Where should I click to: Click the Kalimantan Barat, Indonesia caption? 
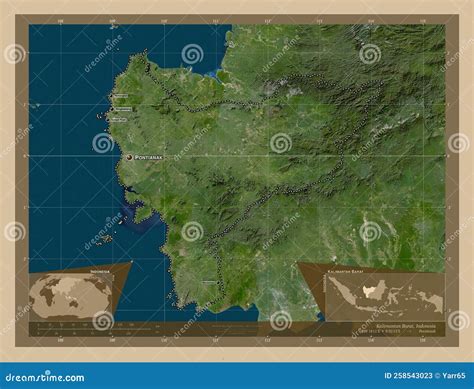point(406,326)
